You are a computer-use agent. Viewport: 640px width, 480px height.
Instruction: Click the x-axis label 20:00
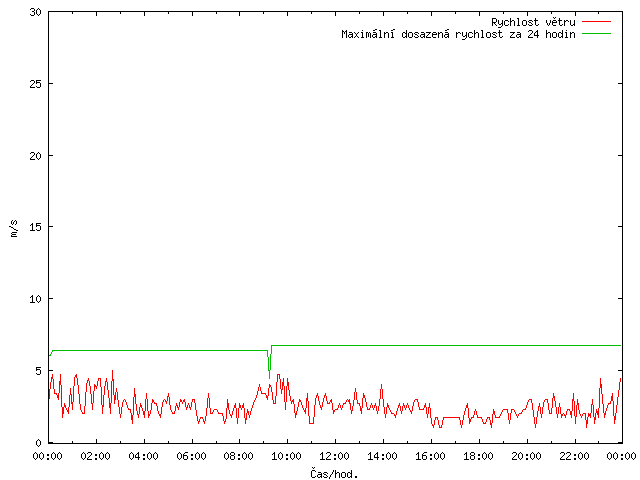coord(526,456)
